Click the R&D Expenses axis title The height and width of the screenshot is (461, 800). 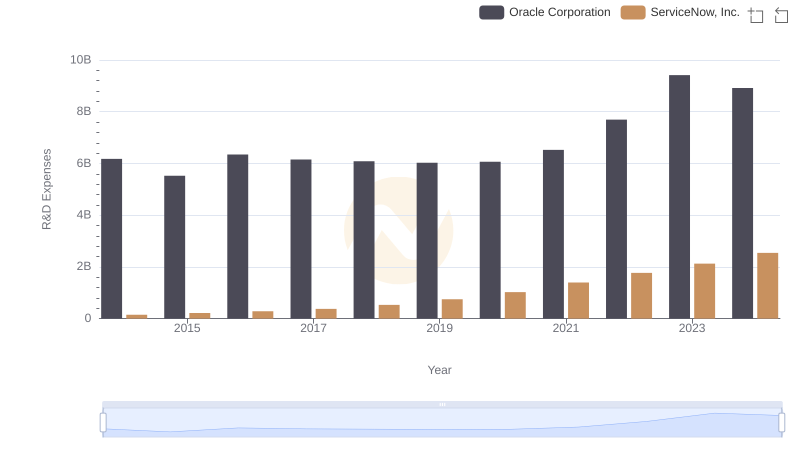coord(46,189)
